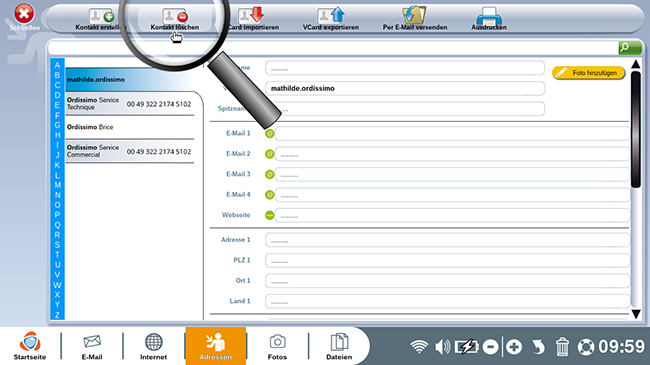650x365 pixels.
Task: Open the trash bin in status bar
Action: [x=562, y=347]
